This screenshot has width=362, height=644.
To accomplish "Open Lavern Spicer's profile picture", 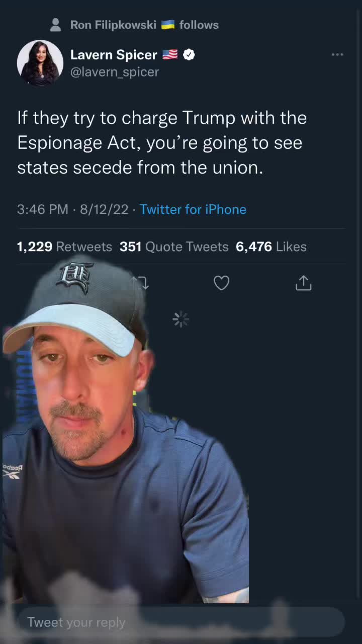I will pyautogui.click(x=40, y=63).
